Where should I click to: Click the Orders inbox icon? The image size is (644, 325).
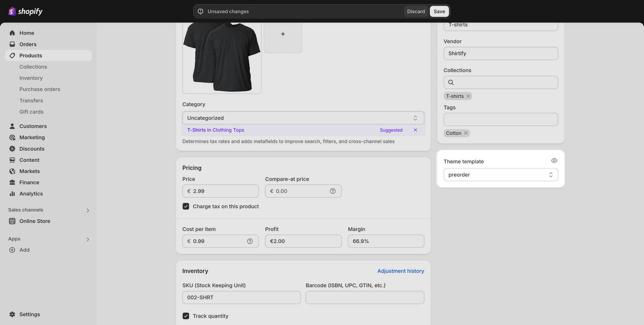pos(12,44)
